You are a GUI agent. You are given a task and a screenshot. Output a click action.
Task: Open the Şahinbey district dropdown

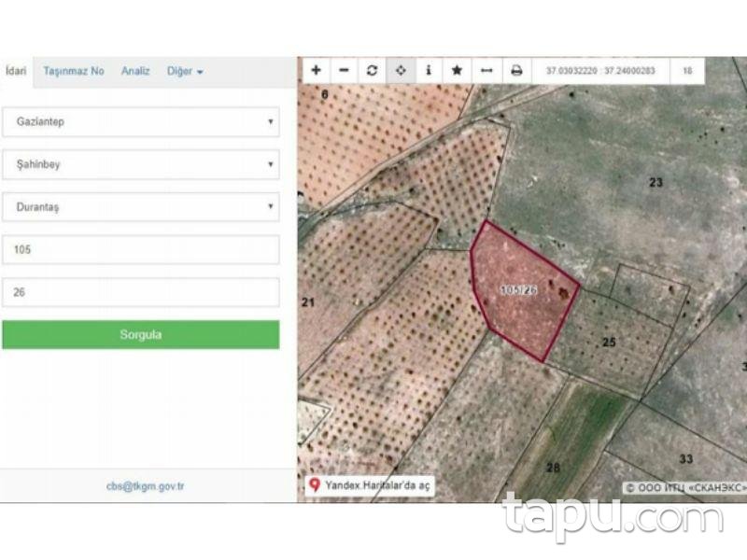[x=140, y=164]
